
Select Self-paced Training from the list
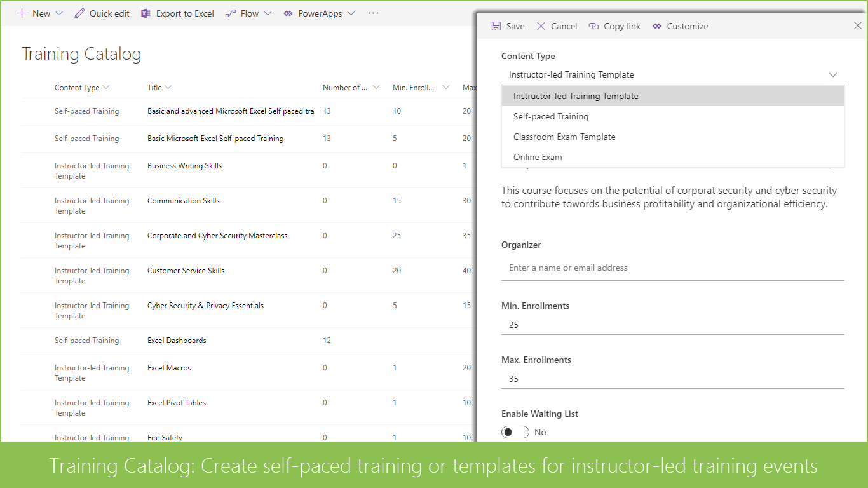point(551,116)
